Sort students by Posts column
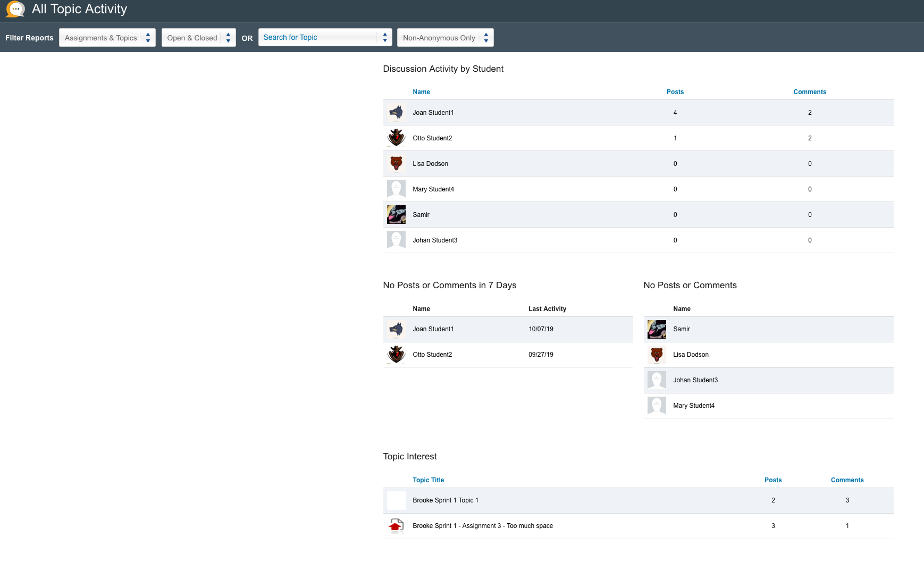 (675, 92)
